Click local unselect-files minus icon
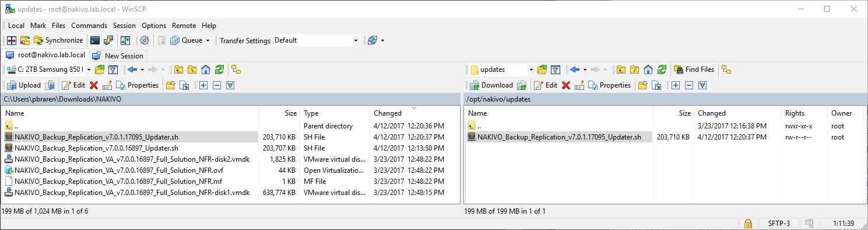The height and width of the screenshot is (230, 868). point(216,85)
